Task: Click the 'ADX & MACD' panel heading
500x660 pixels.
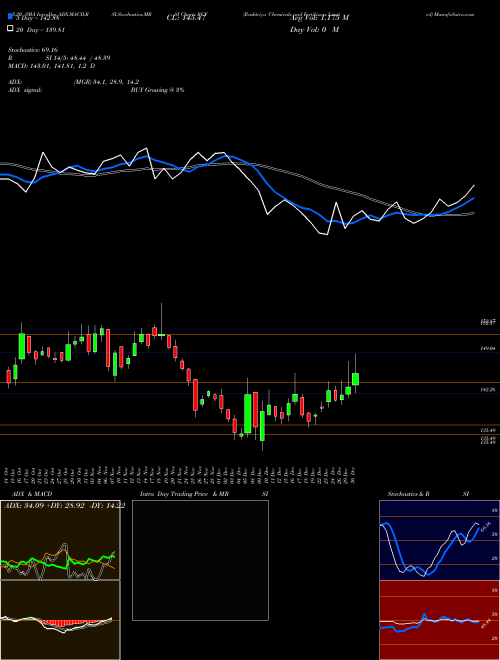Action: 32,494
